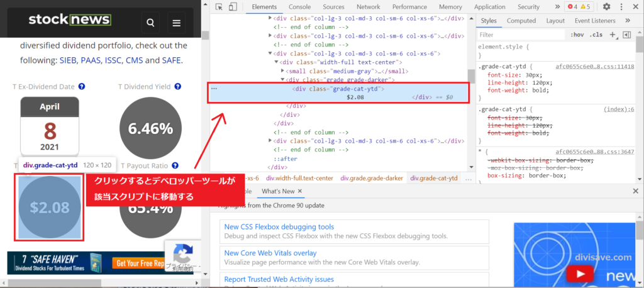Open the CMS ticker link
This screenshot has width=644, height=288.
pyautogui.click(x=135, y=60)
